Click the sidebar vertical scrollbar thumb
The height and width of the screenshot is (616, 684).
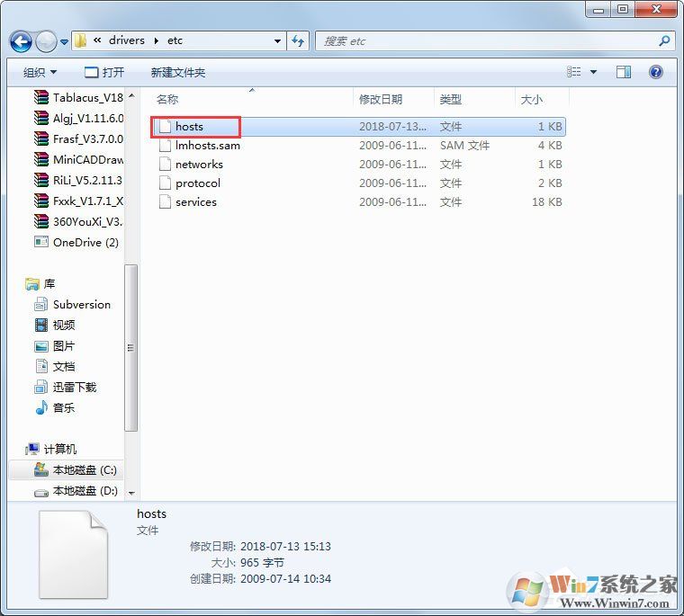(x=130, y=347)
